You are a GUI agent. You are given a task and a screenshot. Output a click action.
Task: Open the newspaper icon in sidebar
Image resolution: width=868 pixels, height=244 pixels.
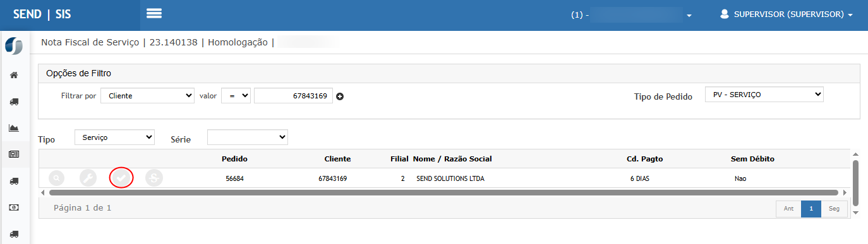point(13,154)
